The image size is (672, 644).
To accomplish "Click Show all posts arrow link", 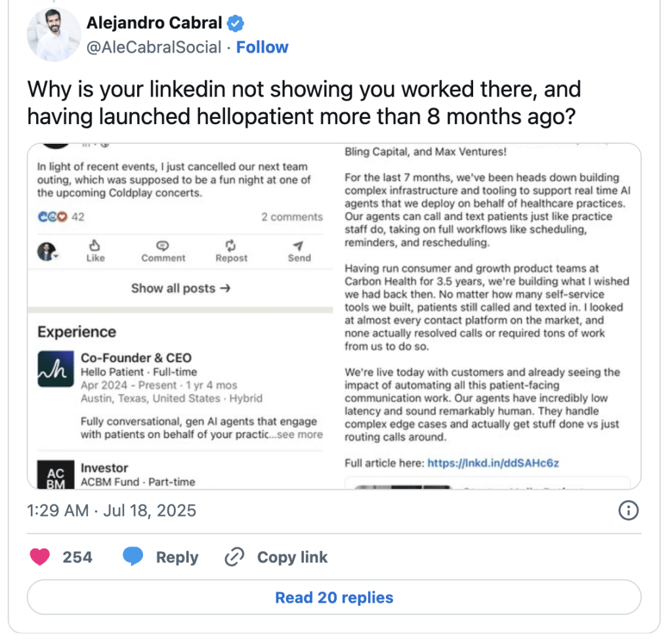I will click(181, 288).
